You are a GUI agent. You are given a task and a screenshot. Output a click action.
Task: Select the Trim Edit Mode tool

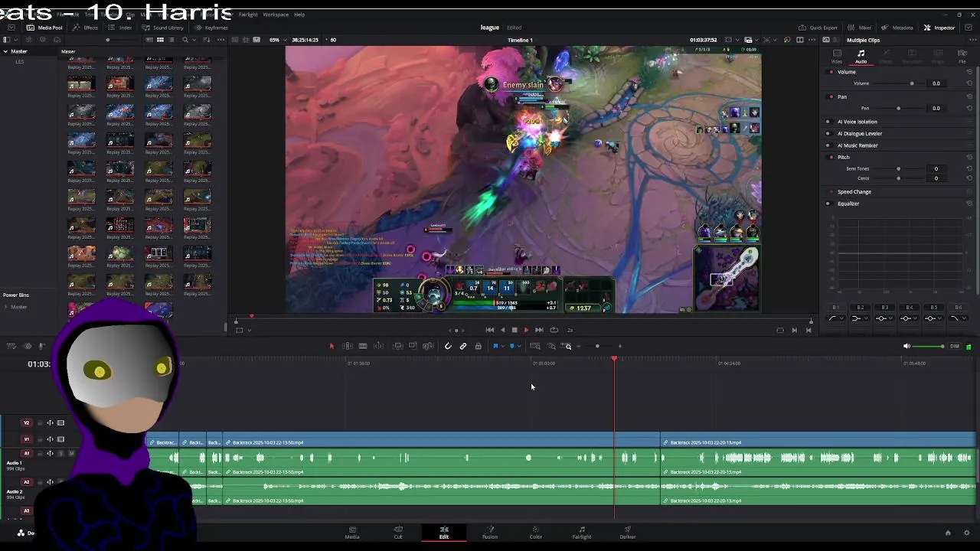point(347,346)
